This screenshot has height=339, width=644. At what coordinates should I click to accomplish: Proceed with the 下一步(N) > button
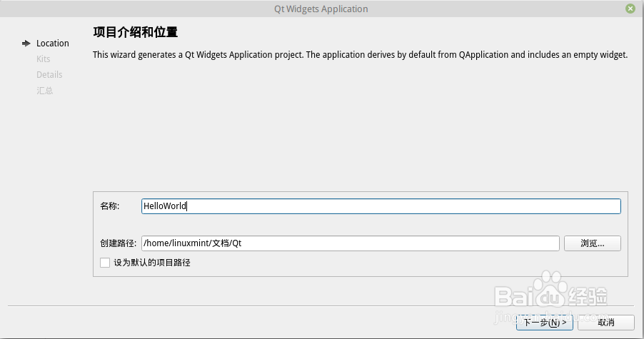coord(545,323)
